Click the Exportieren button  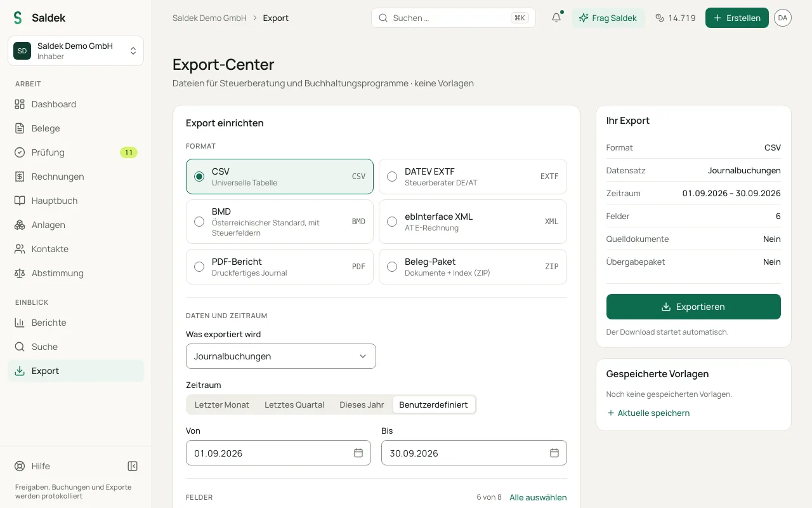pos(693,307)
